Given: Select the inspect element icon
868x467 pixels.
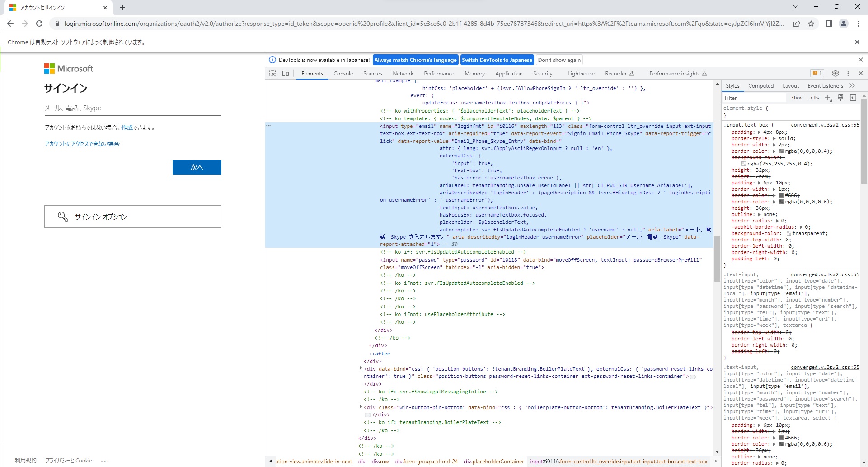Looking at the screenshot, I should [272, 73].
